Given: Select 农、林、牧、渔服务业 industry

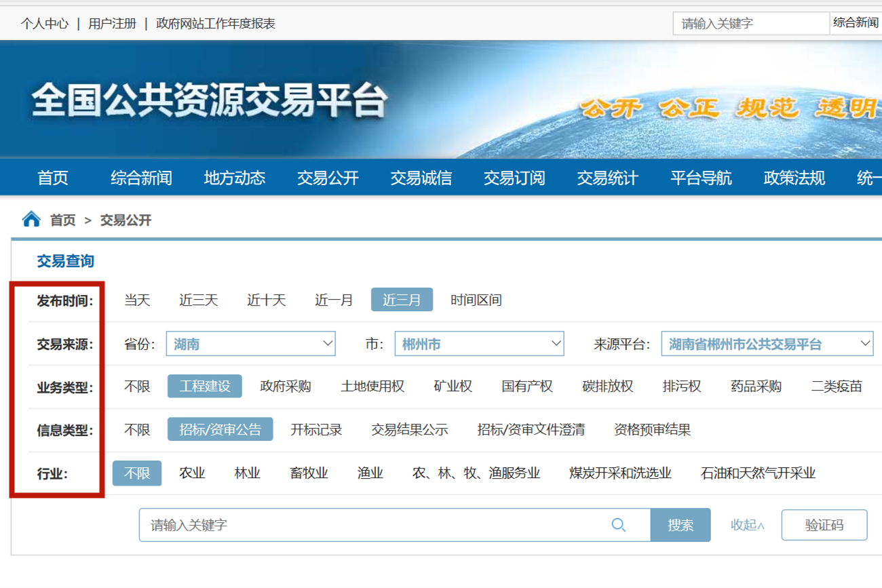Looking at the screenshot, I should (476, 473).
